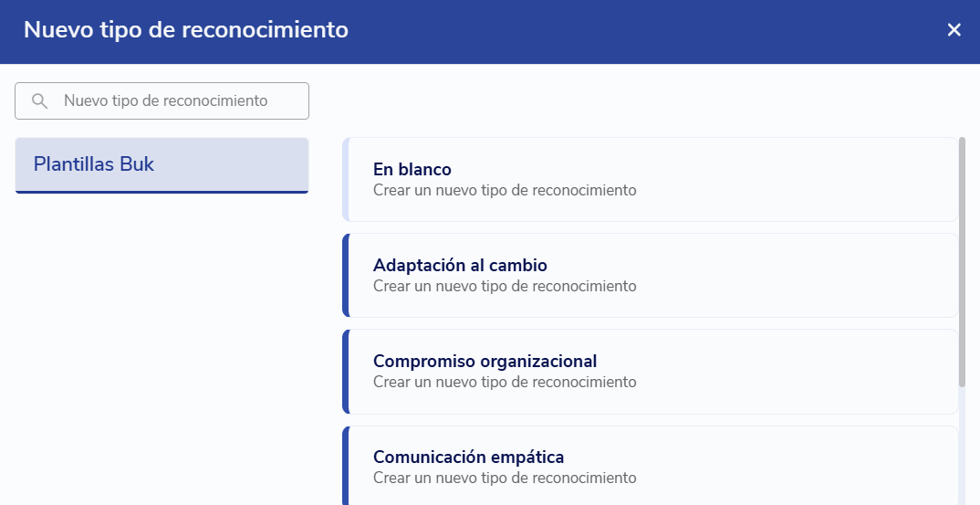Screen dimensions: 980x505
Task: Click the description under Comunicación empática
Action: pyautogui.click(x=505, y=479)
